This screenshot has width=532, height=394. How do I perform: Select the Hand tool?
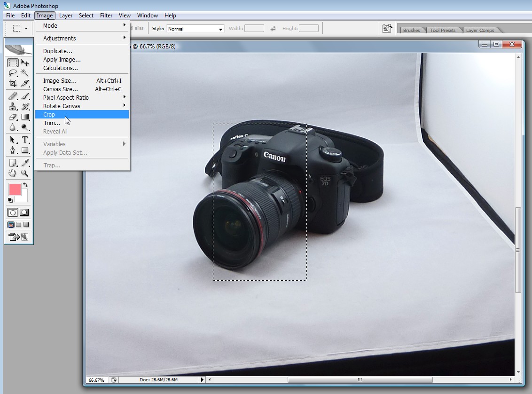pos(13,173)
